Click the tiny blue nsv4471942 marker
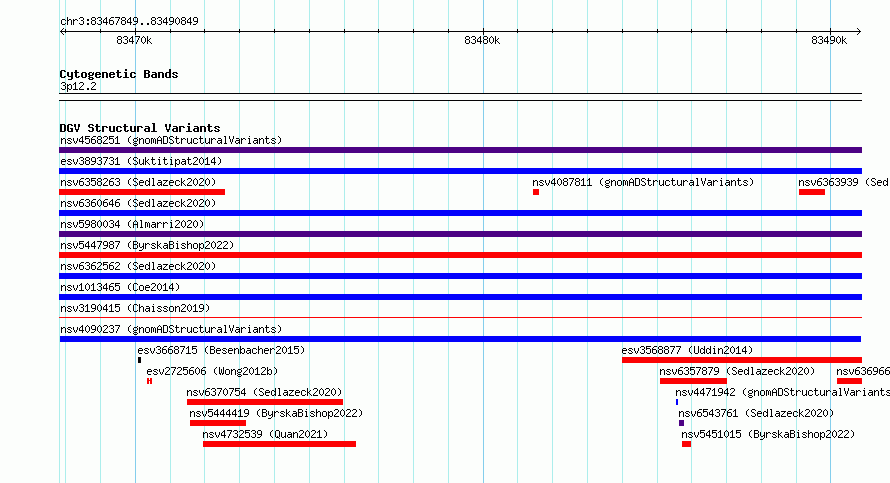Screen dimensions: 890x483 tap(677, 402)
